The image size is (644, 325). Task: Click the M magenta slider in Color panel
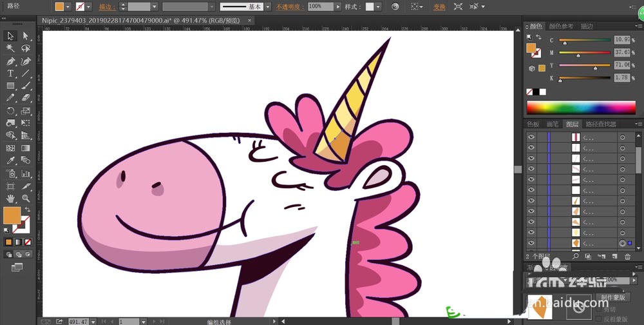pos(585,53)
